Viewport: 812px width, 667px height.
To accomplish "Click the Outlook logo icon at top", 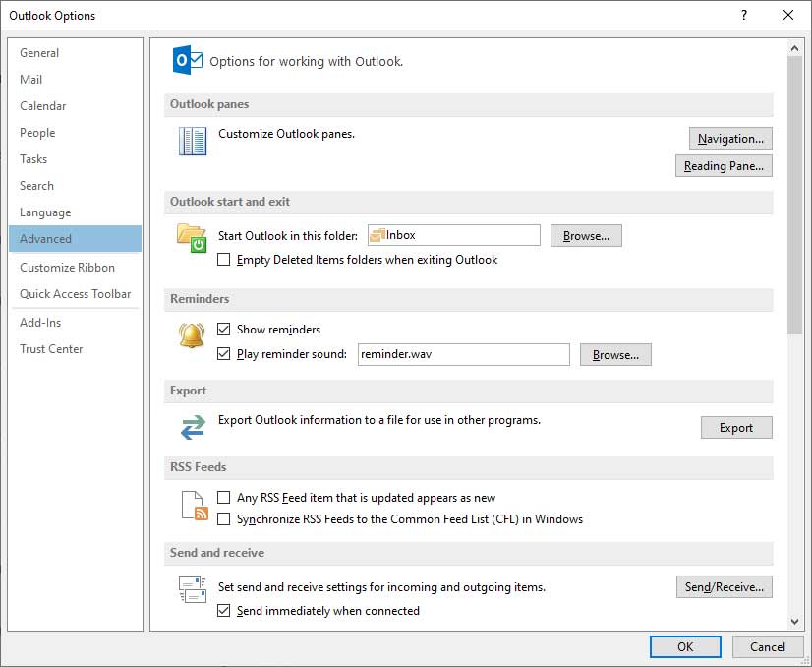I will (187, 60).
